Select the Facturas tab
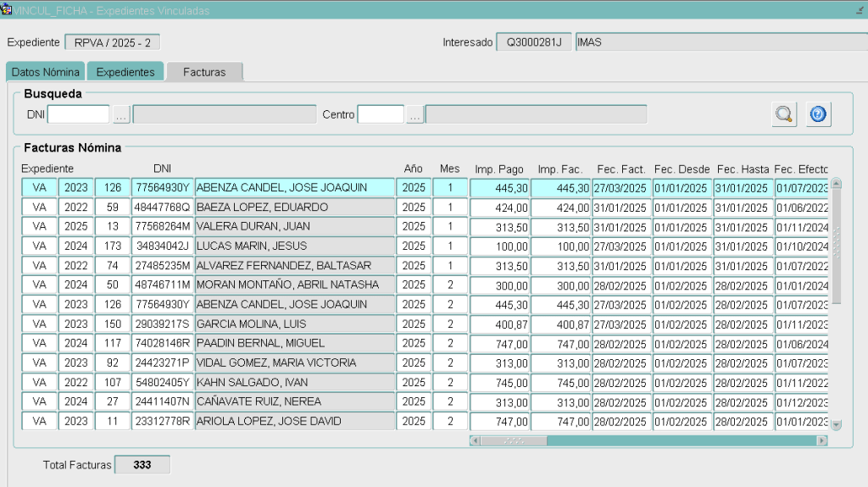The image size is (868, 487). click(x=204, y=72)
